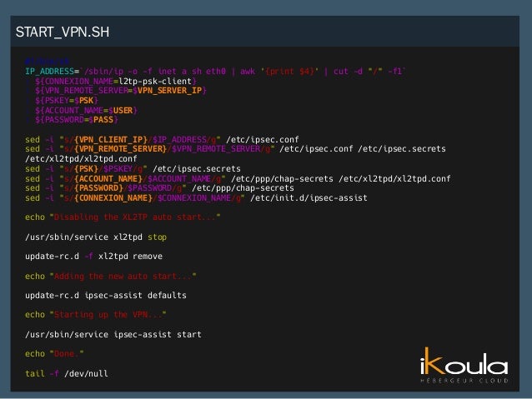Click the HEBERGEUR CLOUD tagline
This screenshot has height=399, width=532.
pyautogui.click(x=464, y=381)
